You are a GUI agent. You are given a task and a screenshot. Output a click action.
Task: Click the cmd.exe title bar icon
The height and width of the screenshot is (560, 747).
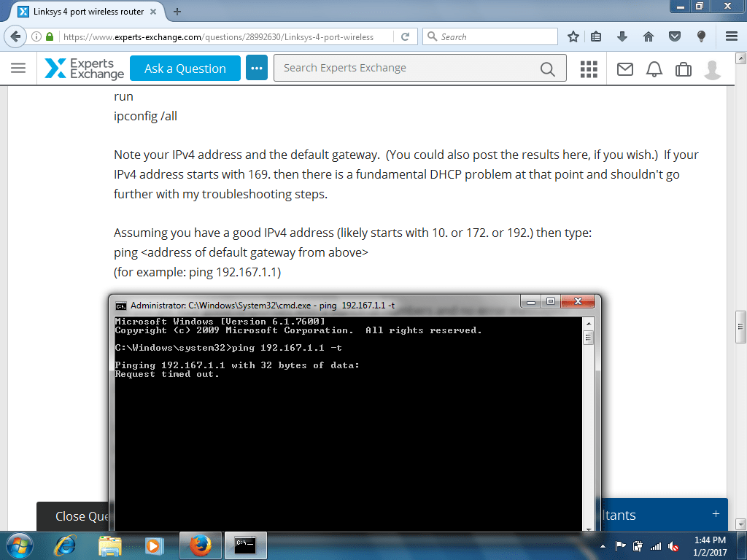(121, 306)
